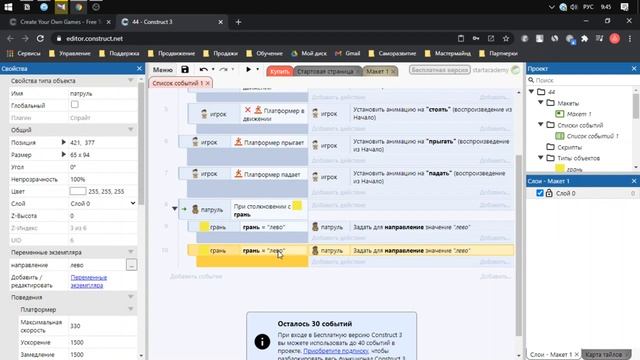
Task: Collapse the Переменные экземпляра section
Action: tap(131, 252)
